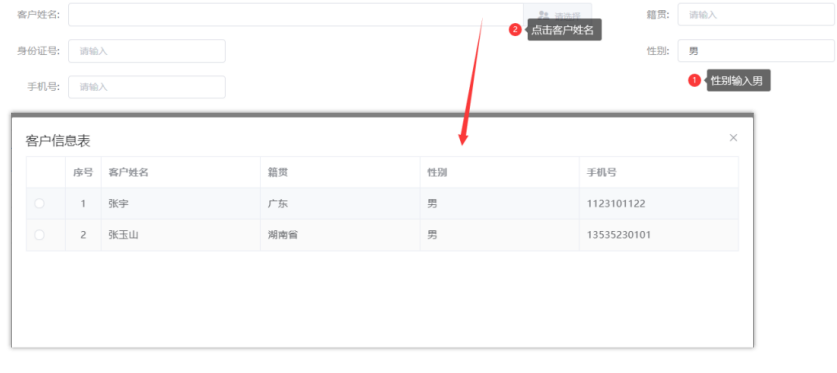
Task: Click sequence number 1 cell
Action: pyautogui.click(x=83, y=204)
